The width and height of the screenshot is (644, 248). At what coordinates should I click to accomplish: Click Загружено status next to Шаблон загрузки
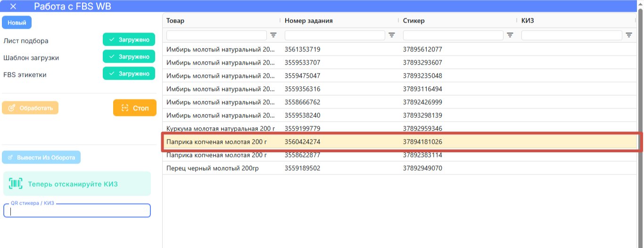click(129, 57)
